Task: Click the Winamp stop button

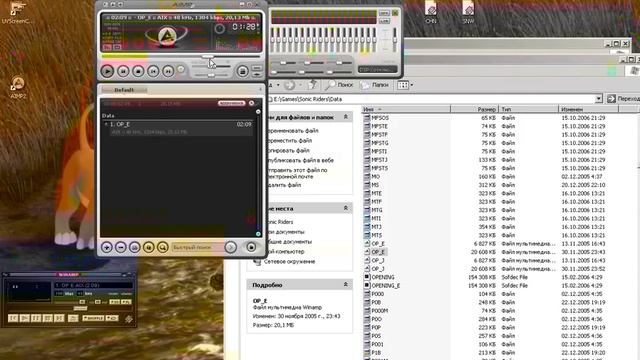Action: (x=47, y=318)
